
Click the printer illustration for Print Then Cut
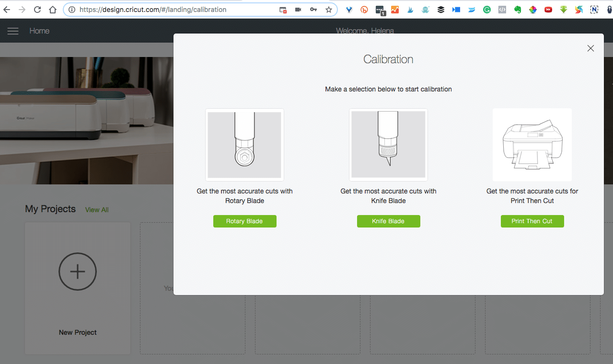point(532,145)
